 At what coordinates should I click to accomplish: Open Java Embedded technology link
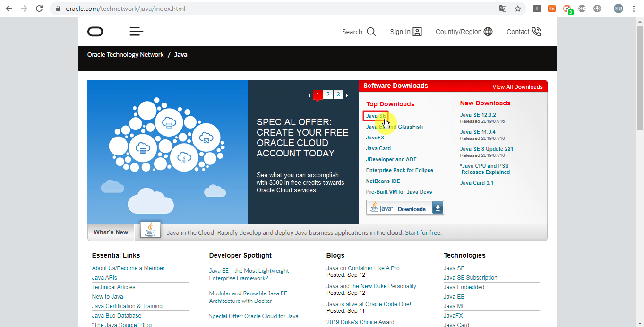464,287
